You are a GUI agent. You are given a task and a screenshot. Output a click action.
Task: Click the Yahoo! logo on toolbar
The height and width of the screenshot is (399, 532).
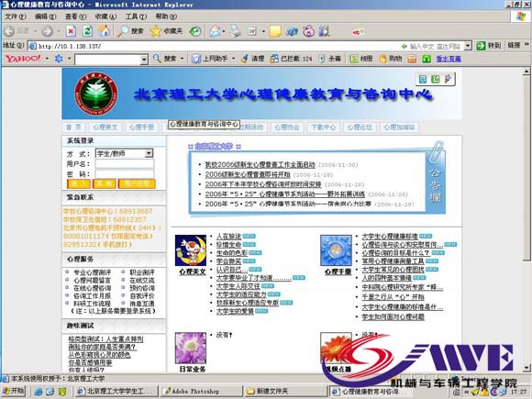tap(23, 59)
